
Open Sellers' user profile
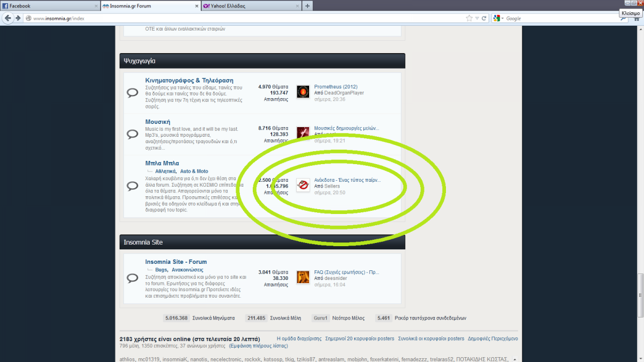332,186
